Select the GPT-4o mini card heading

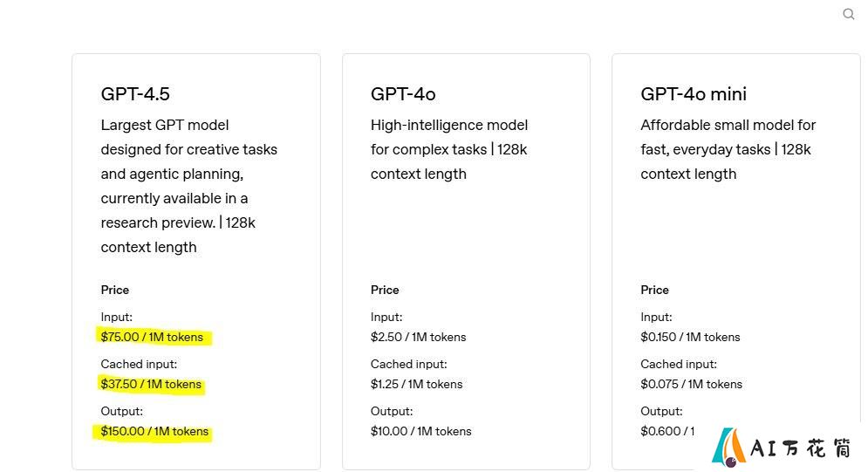point(693,94)
